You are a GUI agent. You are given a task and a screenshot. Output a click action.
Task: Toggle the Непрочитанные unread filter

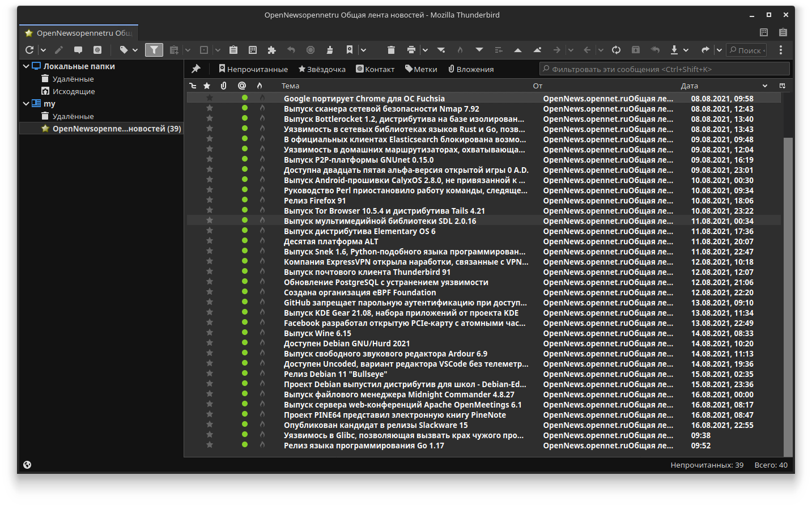click(x=253, y=69)
